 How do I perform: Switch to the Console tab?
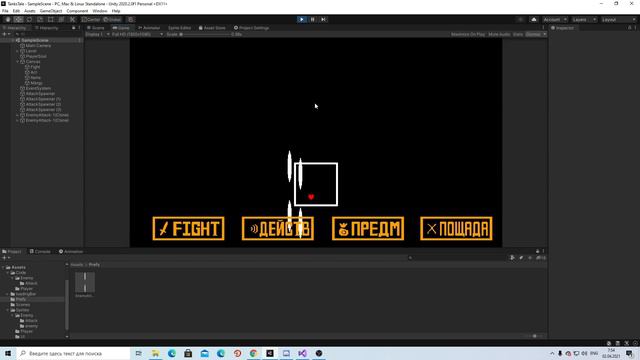pos(40,251)
